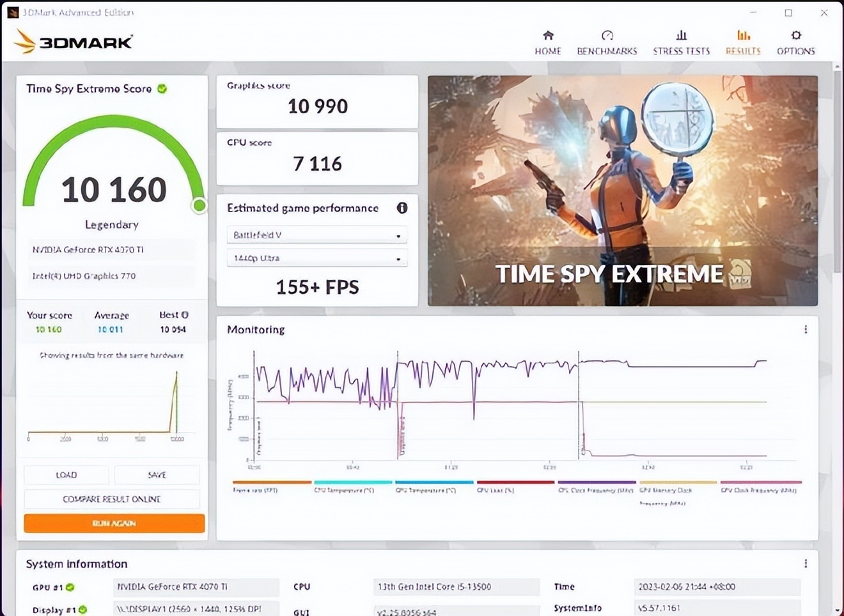Click the NVIDIA GeForce RTX 4070 Ti field in System information
The width and height of the screenshot is (844, 616).
click(x=196, y=587)
